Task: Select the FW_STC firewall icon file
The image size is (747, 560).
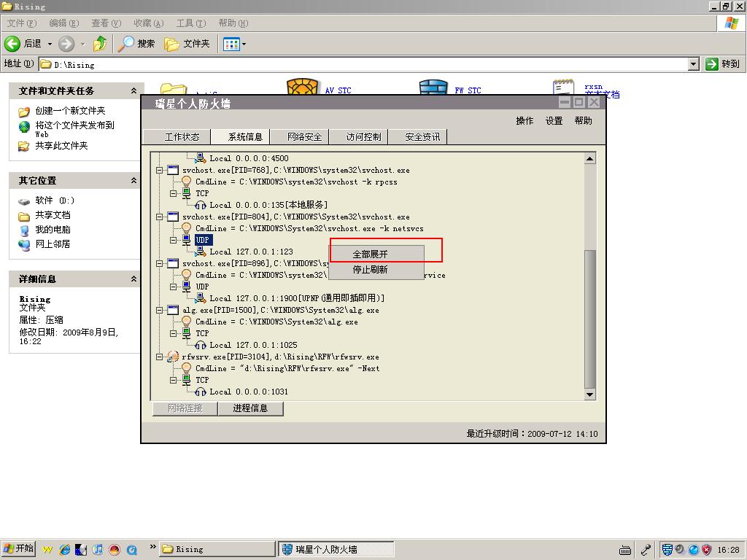Action: 433,87
